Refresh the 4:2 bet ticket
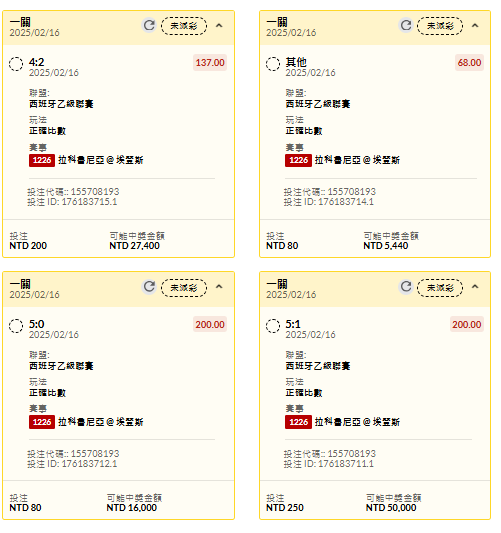 (x=149, y=25)
